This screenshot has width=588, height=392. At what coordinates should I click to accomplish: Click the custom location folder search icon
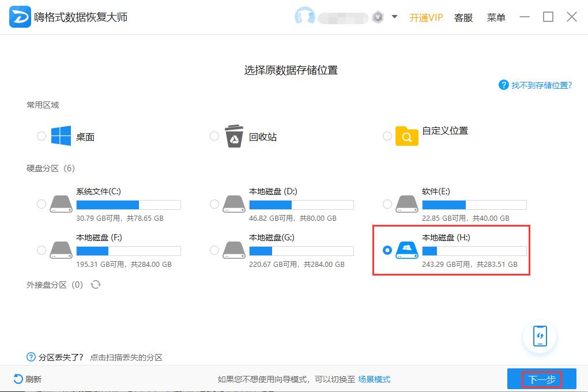[406, 137]
